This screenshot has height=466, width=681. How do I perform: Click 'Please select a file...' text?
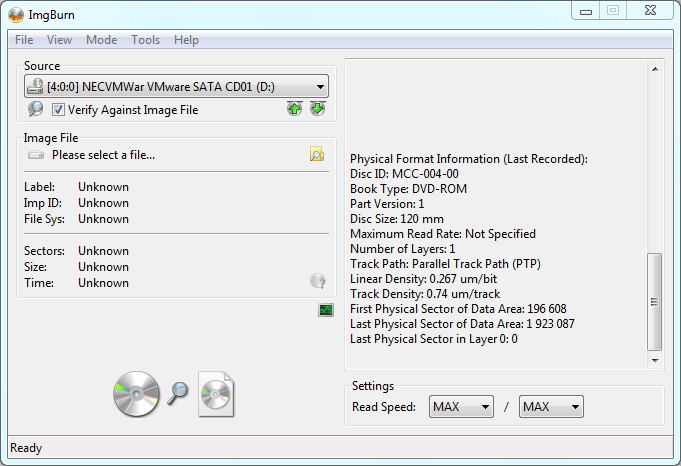[x=103, y=155]
